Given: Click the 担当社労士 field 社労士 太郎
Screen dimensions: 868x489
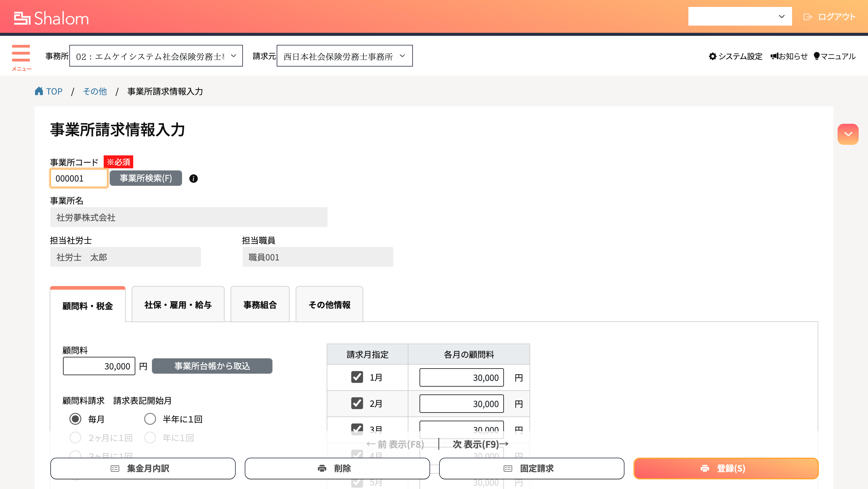Looking at the screenshot, I should point(125,257).
